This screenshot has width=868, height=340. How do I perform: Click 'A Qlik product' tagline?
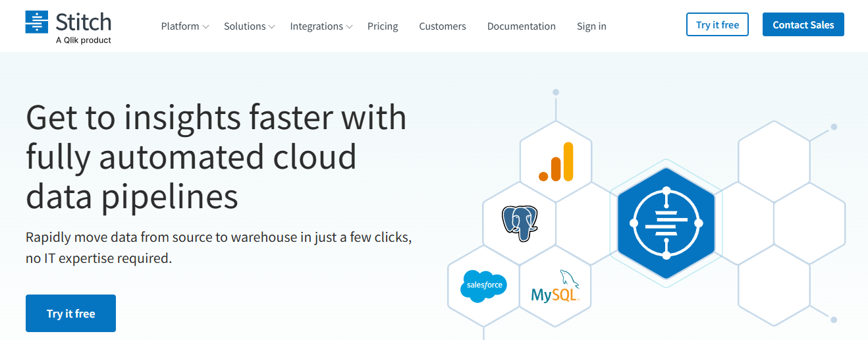[84, 40]
